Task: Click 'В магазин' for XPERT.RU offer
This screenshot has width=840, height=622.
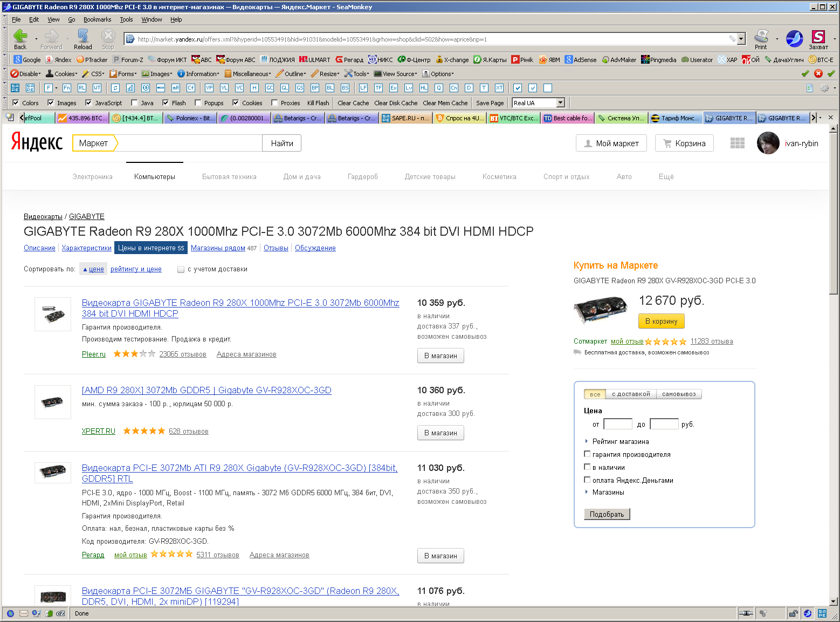Action: click(x=440, y=433)
